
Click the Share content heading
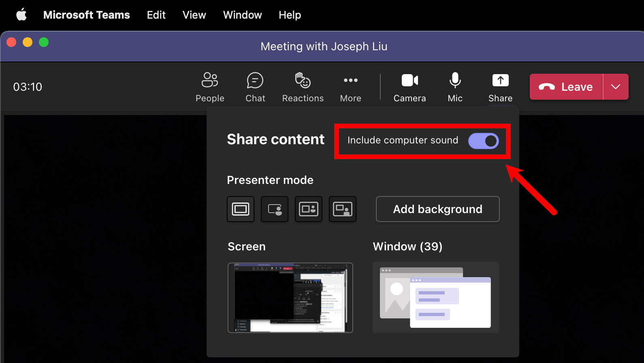(275, 139)
